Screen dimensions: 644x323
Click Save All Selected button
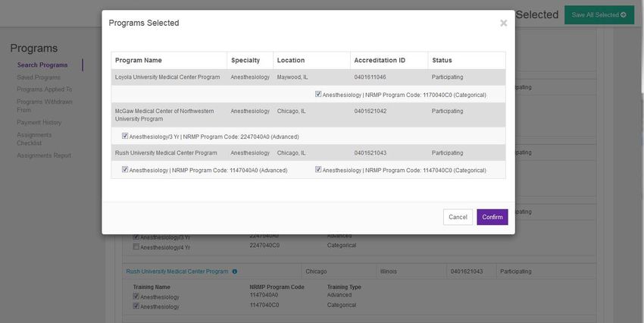point(599,15)
